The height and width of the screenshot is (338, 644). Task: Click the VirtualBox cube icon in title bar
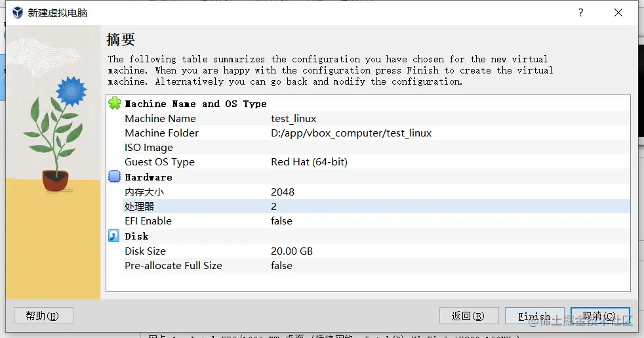pyautogui.click(x=18, y=12)
